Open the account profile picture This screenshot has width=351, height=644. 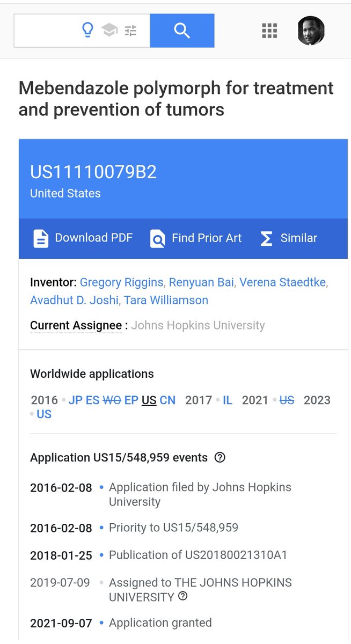click(311, 31)
